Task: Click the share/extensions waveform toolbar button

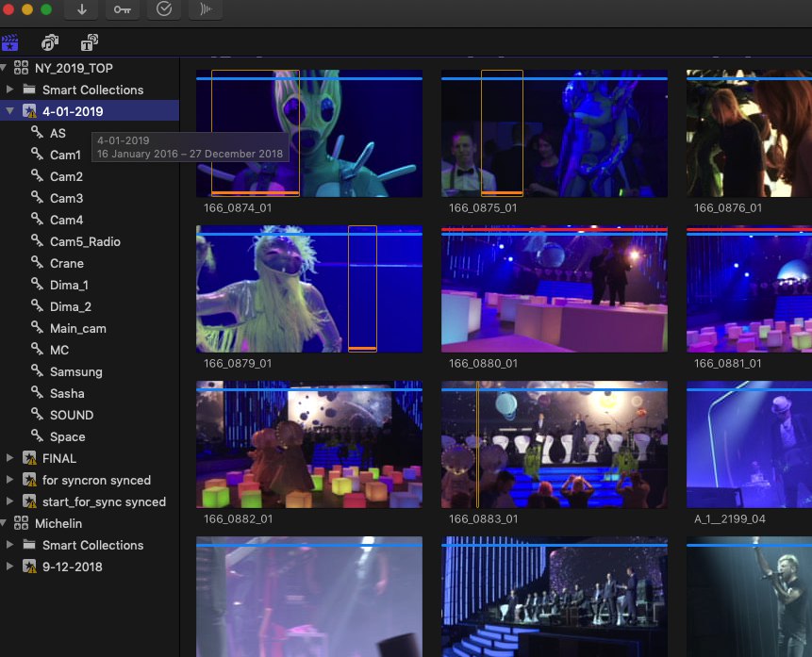Action: coord(206,9)
